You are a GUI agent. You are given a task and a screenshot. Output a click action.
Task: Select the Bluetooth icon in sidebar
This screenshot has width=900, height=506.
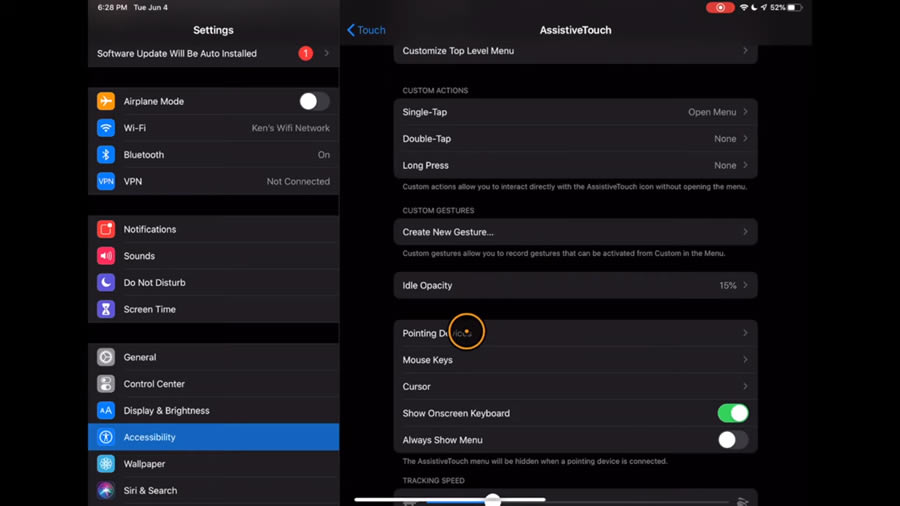106,155
